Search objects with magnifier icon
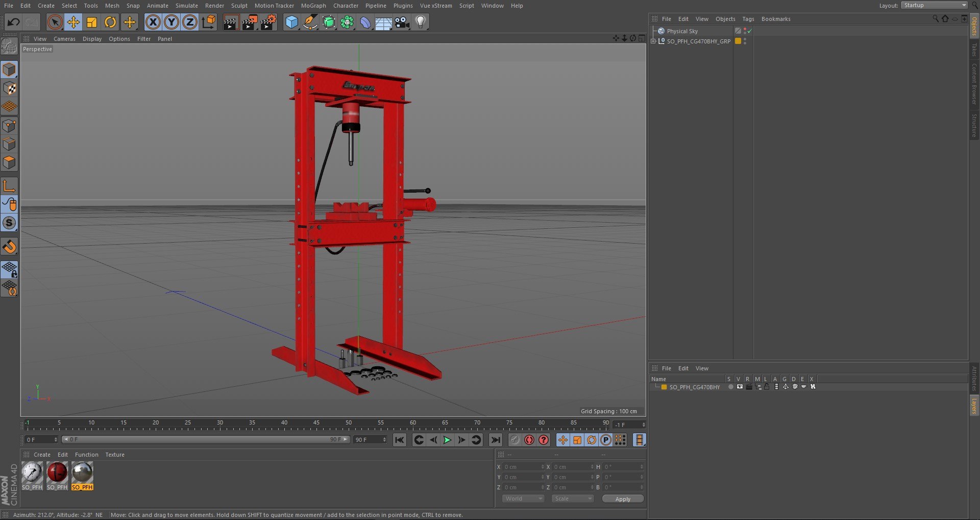 pyautogui.click(x=936, y=19)
